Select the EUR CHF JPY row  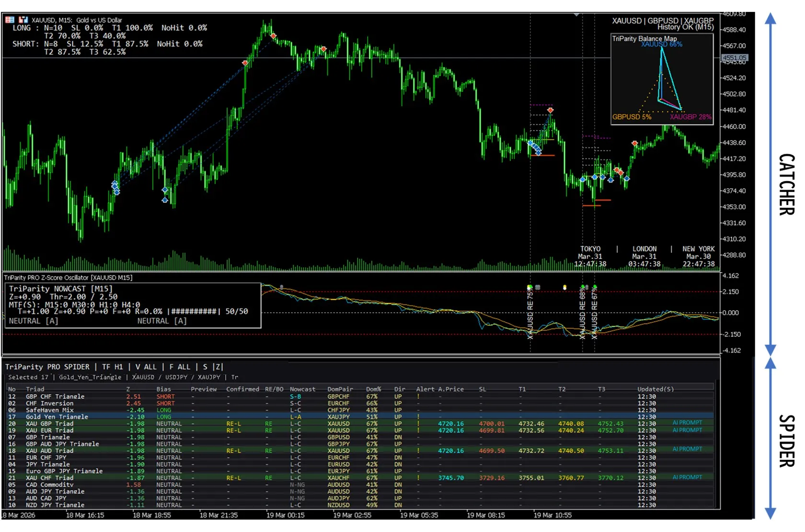(x=359, y=457)
